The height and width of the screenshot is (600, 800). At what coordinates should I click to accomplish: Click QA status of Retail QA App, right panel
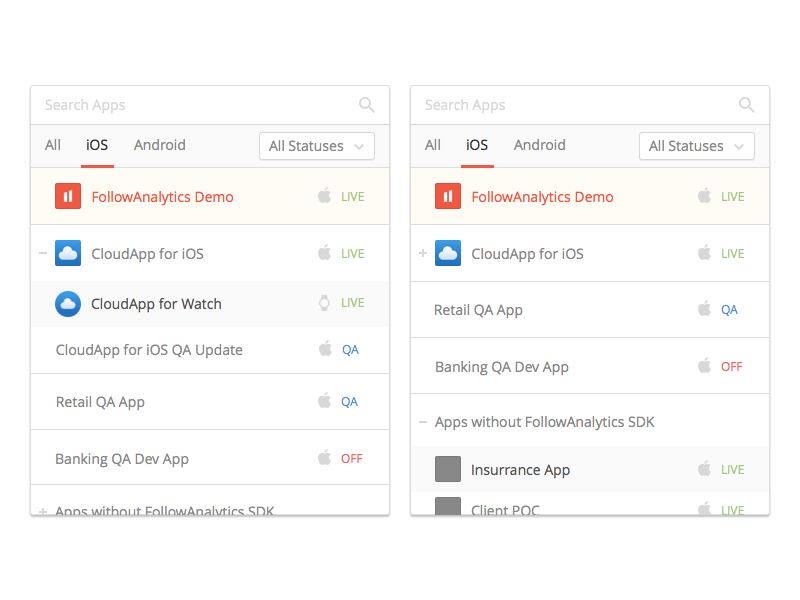[x=729, y=310]
